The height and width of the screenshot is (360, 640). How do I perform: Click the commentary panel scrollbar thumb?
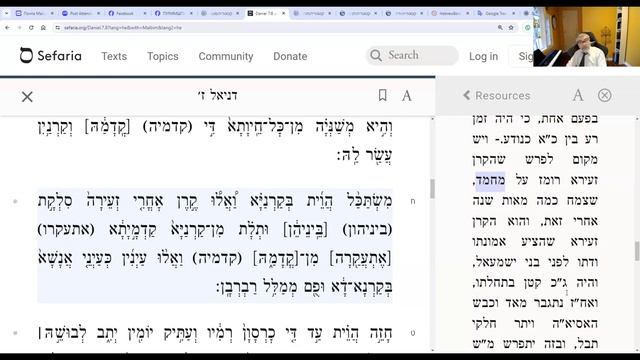pyautogui.click(x=637, y=251)
